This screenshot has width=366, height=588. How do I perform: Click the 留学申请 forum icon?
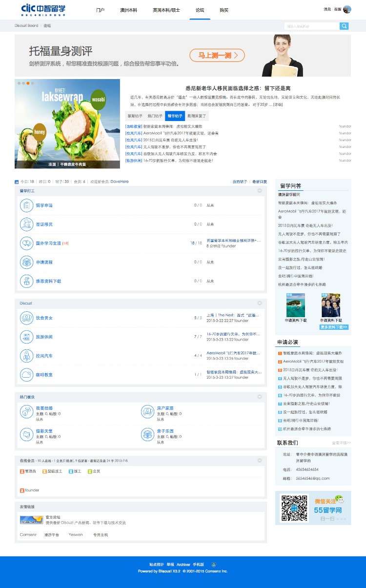[x=26, y=205]
